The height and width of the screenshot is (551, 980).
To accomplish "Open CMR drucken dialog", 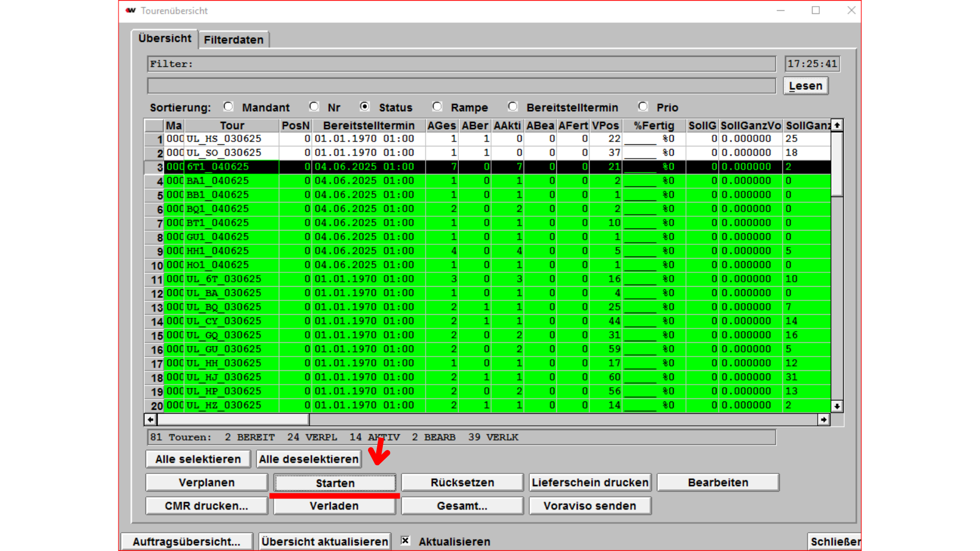I will pyautogui.click(x=206, y=506).
